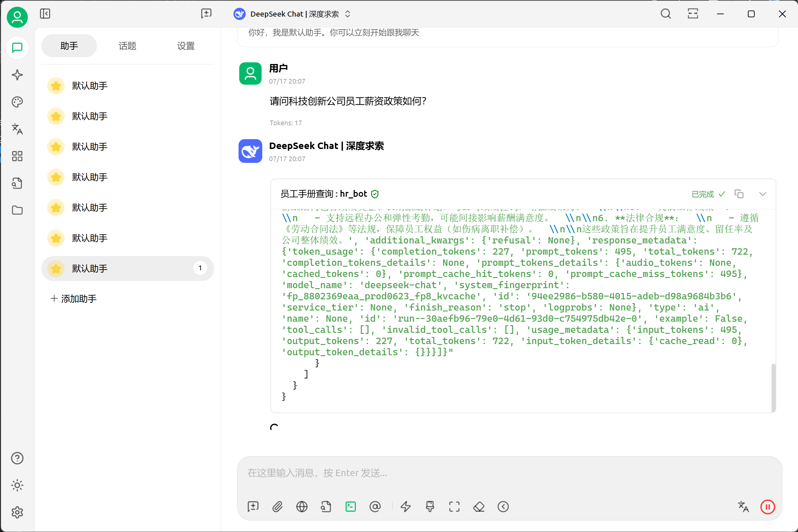Click the green user avatar in chat
Screen dimensions: 798x532
[250, 73]
